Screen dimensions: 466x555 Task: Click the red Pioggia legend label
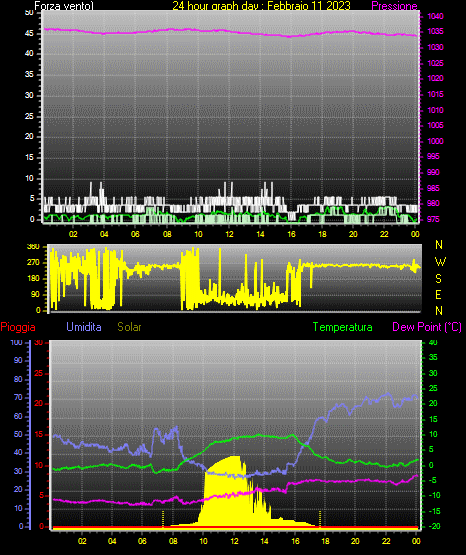coord(18,327)
